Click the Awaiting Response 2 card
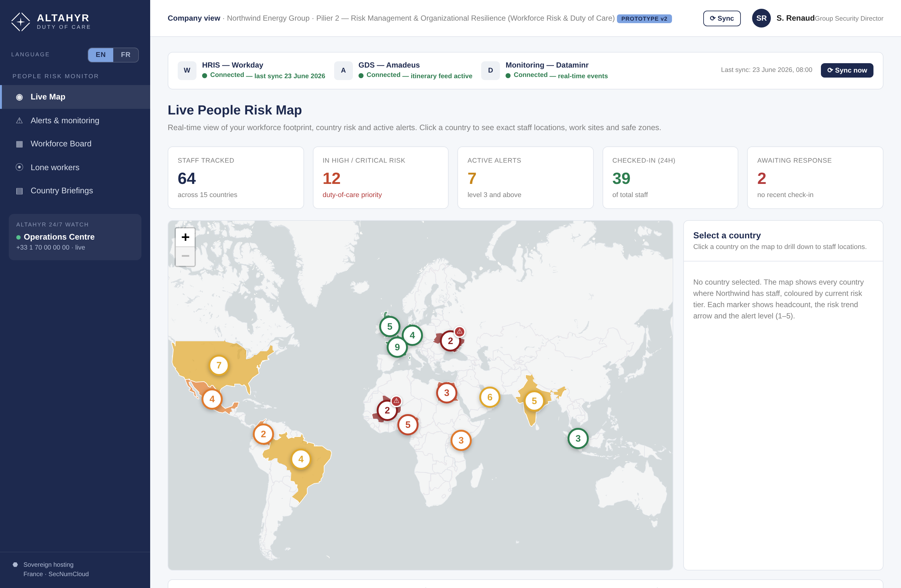This screenshot has width=901, height=588. click(x=815, y=177)
